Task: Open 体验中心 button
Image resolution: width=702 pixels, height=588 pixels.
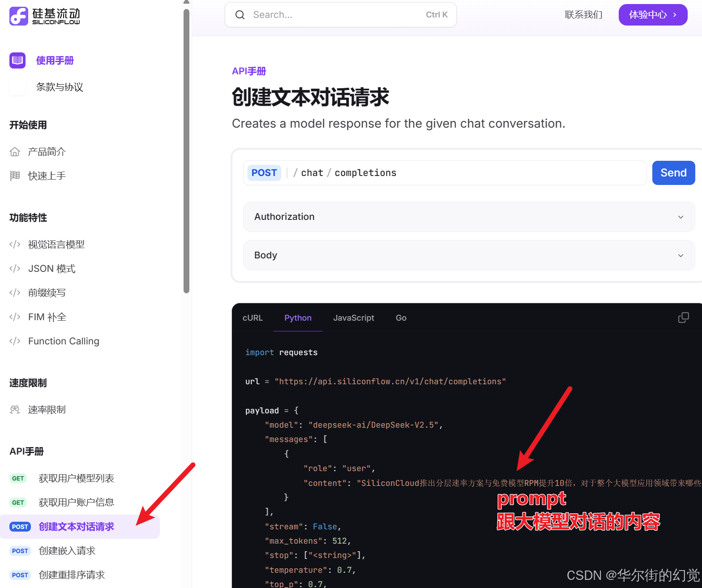Action: pos(653,15)
